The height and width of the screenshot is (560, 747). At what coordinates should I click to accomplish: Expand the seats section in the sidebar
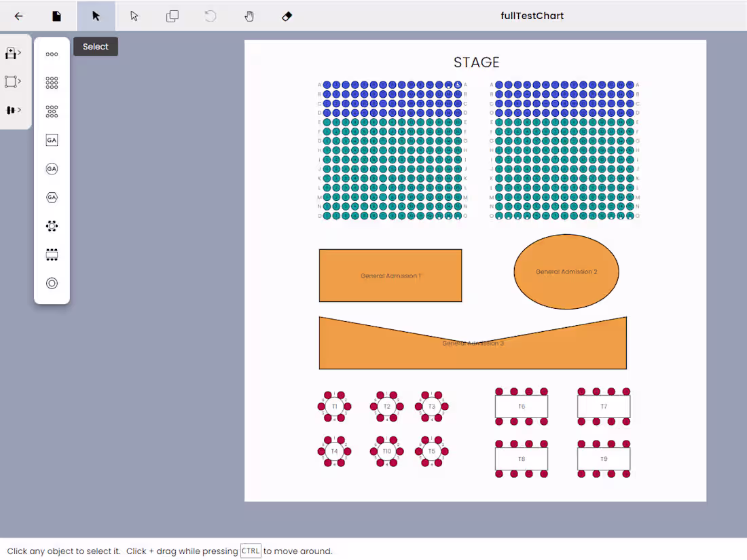(11, 52)
